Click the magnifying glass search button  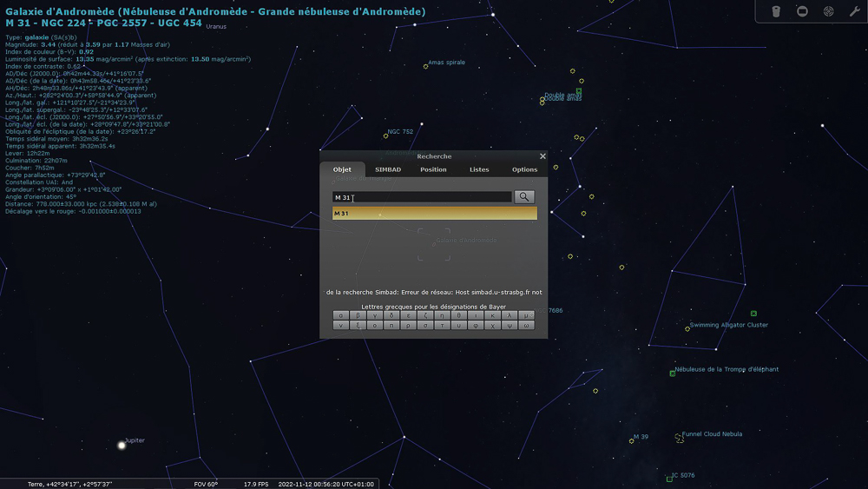[x=524, y=196]
